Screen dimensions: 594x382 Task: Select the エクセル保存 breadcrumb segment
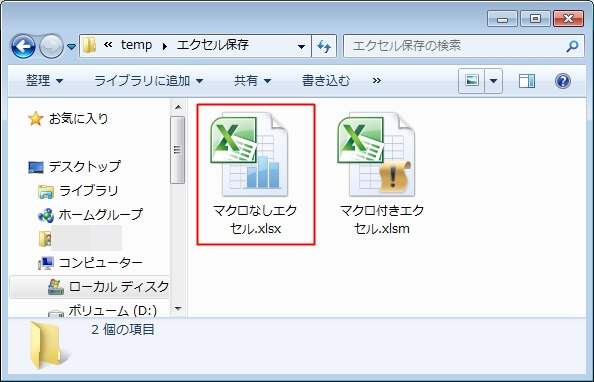click(x=213, y=45)
